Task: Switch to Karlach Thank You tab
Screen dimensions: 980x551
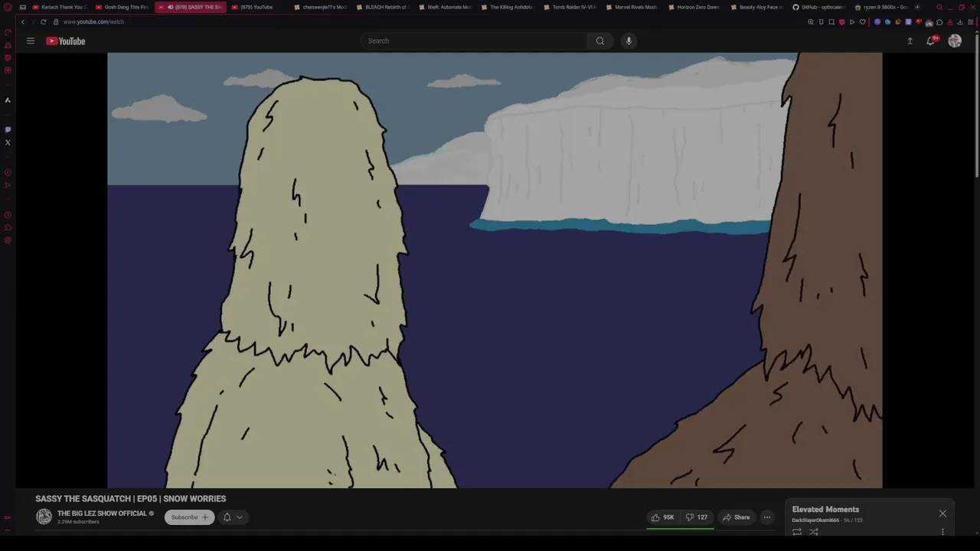Action: coord(60,7)
